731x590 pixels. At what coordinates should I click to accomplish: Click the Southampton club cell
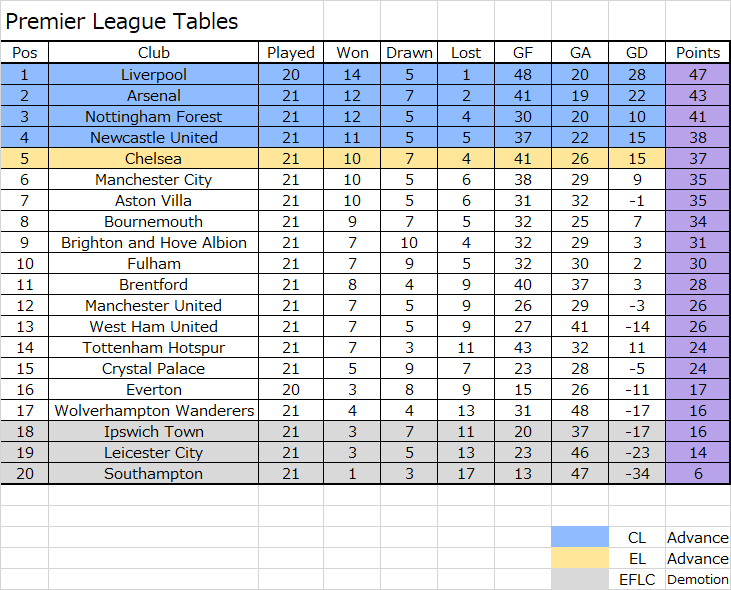pyautogui.click(x=153, y=473)
